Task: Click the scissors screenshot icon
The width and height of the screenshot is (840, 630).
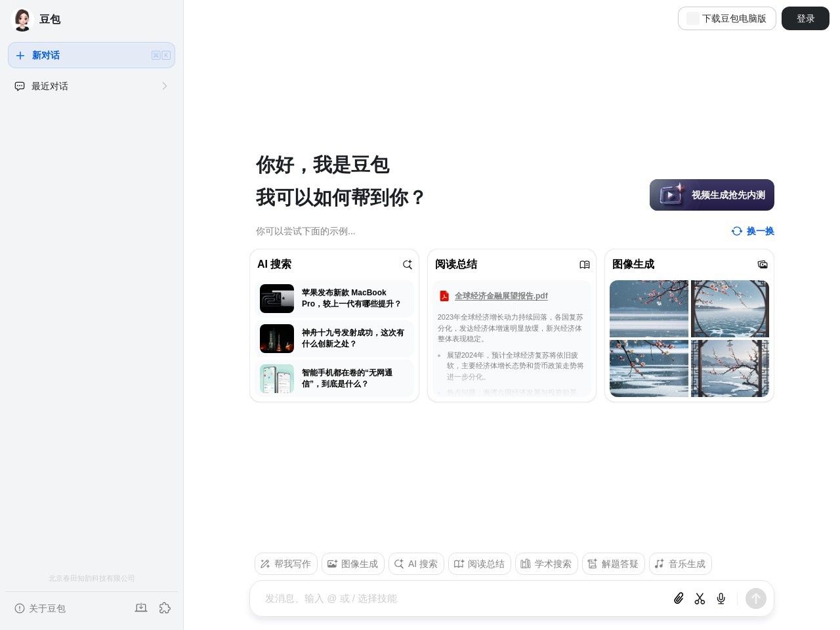Action: click(x=700, y=598)
